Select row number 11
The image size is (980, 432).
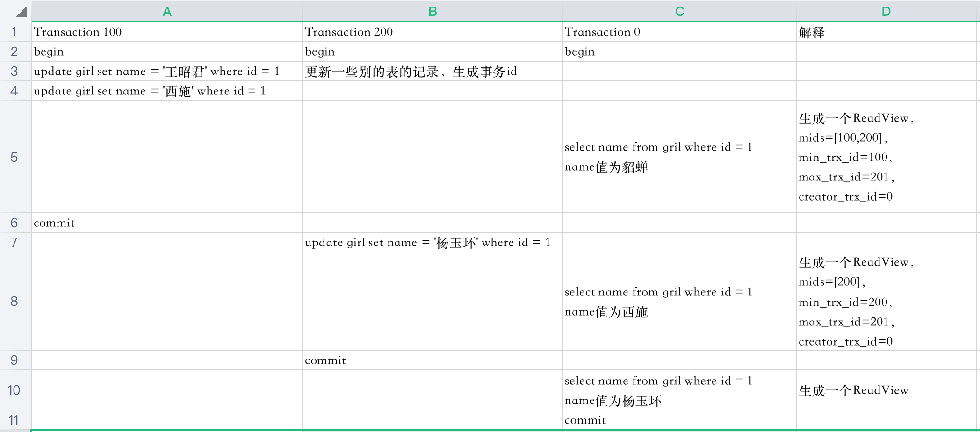pyautogui.click(x=14, y=420)
